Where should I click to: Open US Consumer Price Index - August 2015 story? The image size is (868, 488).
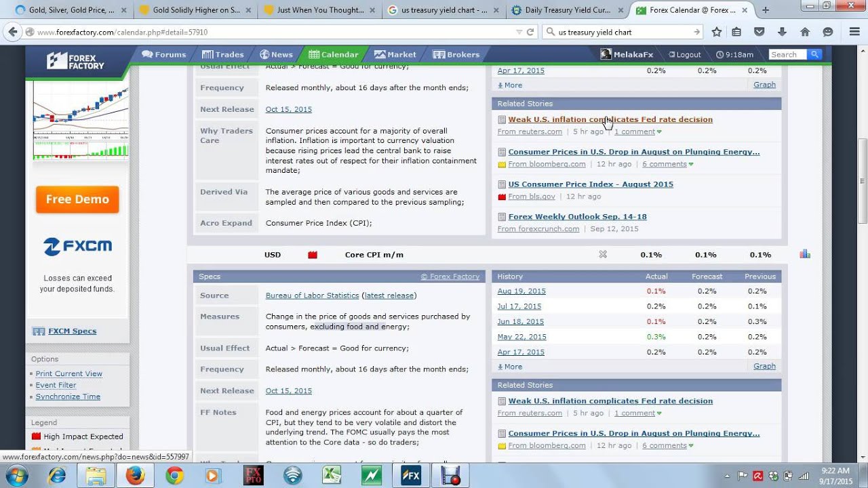coord(591,184)
